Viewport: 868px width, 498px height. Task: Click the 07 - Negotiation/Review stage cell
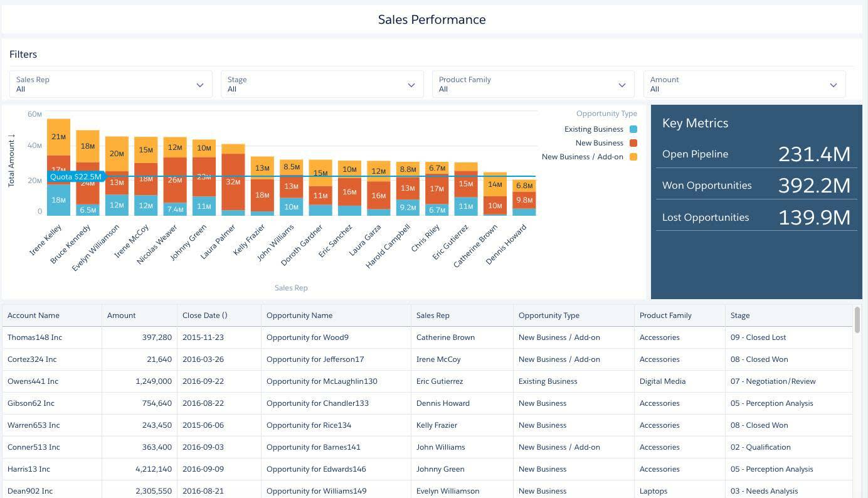tap(789, 381)
